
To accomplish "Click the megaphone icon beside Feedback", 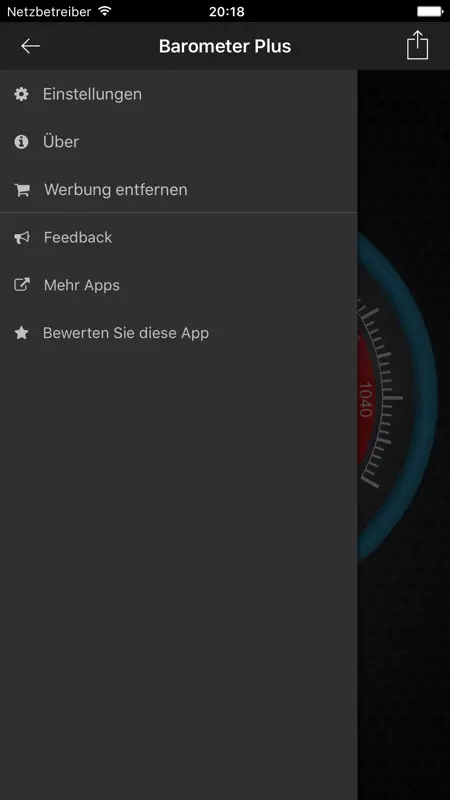I will tap(22, 237).
